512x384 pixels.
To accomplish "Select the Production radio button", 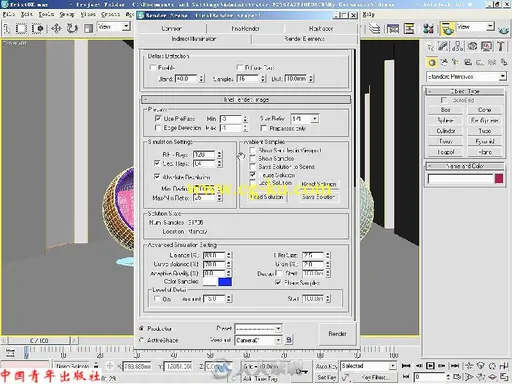I will [141, 328].
